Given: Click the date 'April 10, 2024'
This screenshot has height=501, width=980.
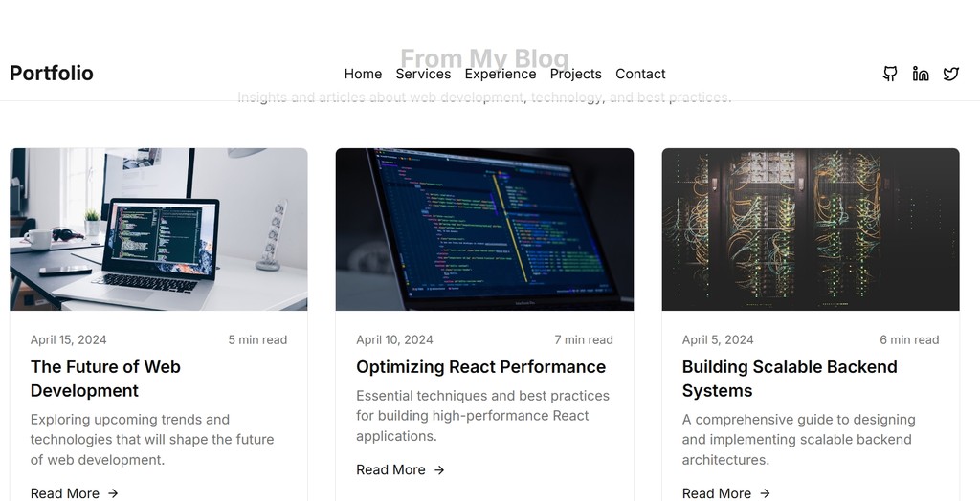Looking at the screenshot, I should tap(394, 339).
